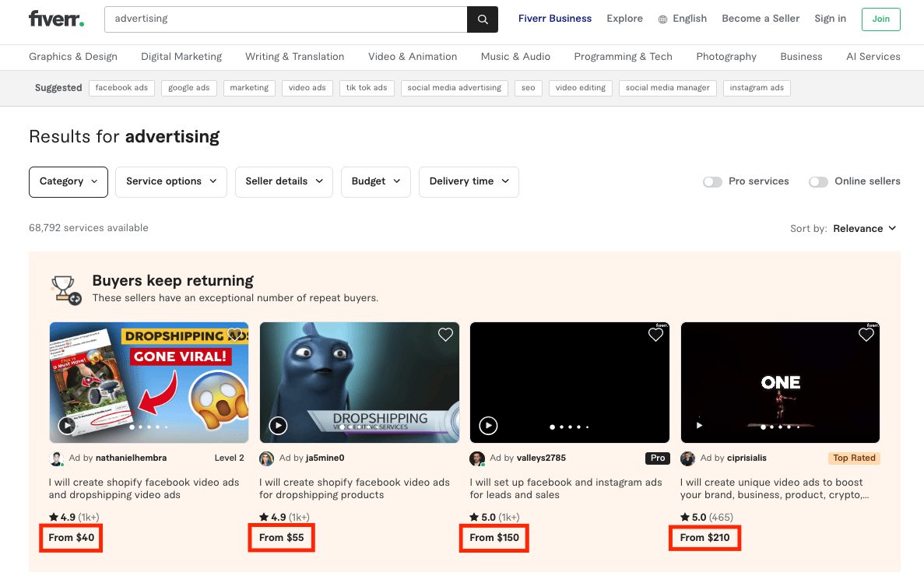The height and width of the screenshot is (583, 924).
Task: Open Photography category
Action: (726, 57)
